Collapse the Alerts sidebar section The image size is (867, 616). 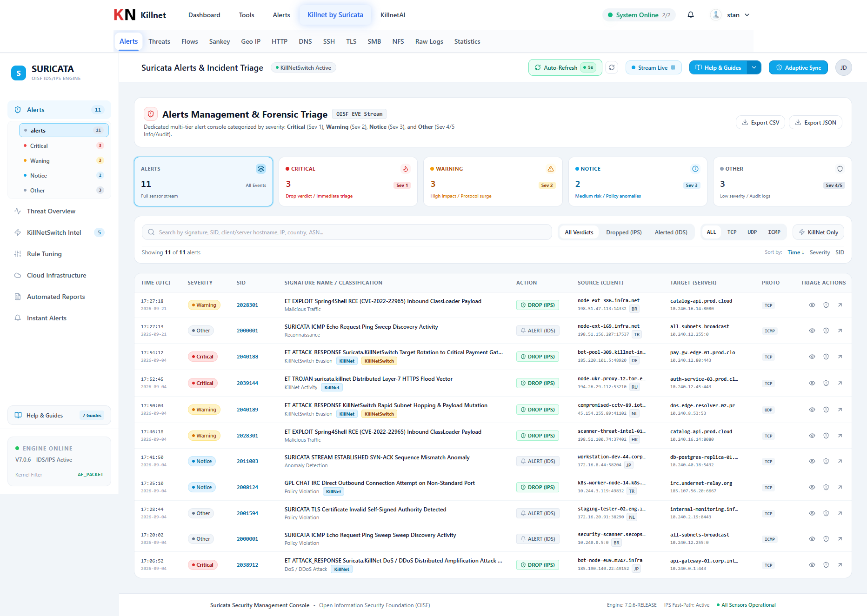tap(60, 110)
